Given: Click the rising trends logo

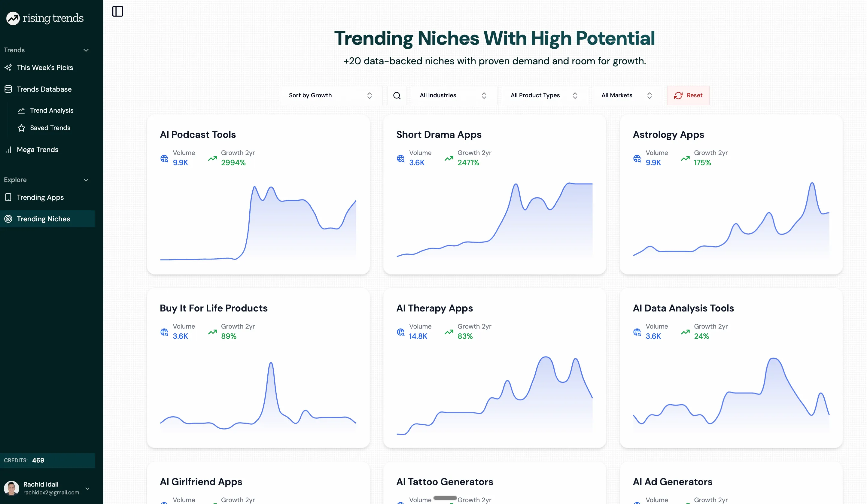Looking at the screenshot, I should point(45,18).
